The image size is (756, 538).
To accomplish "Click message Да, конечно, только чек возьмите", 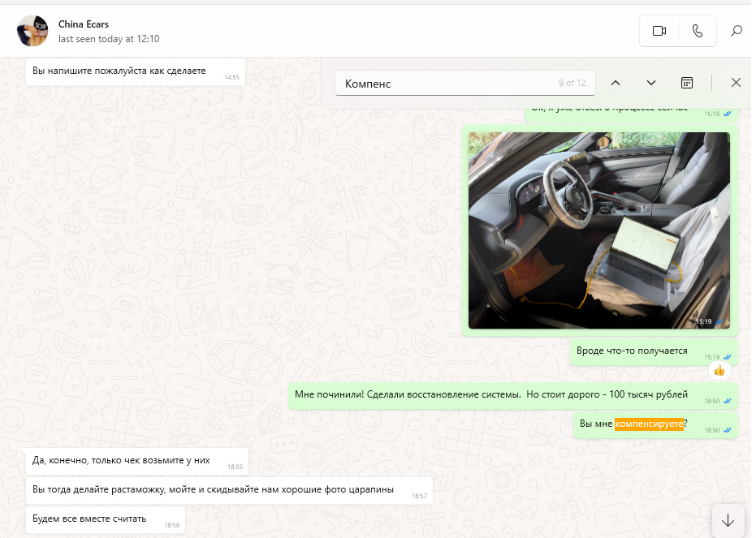I will pos(137,461).
